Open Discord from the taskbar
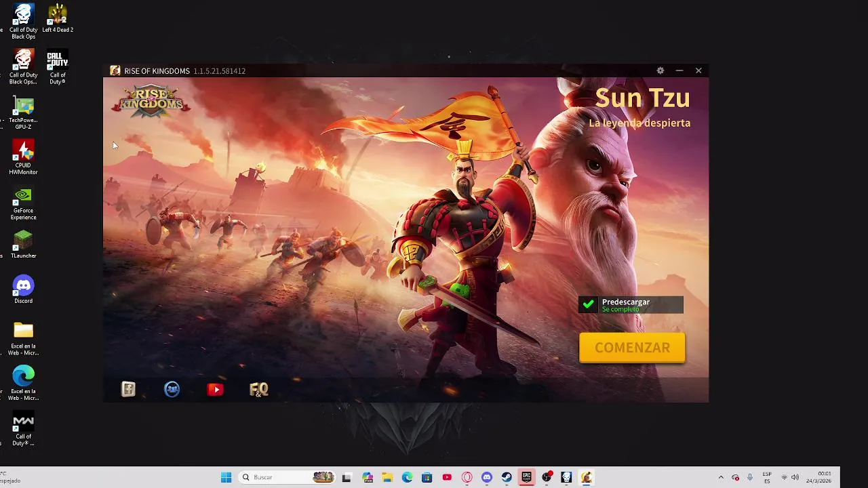This screenshot has height=488, width=868. tap(486, 477)
